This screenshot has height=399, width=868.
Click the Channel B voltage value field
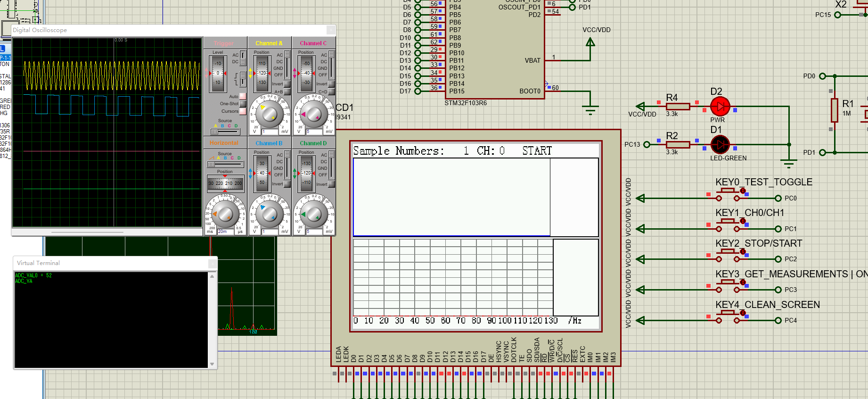pyautogui.click(x=271, y=232)
